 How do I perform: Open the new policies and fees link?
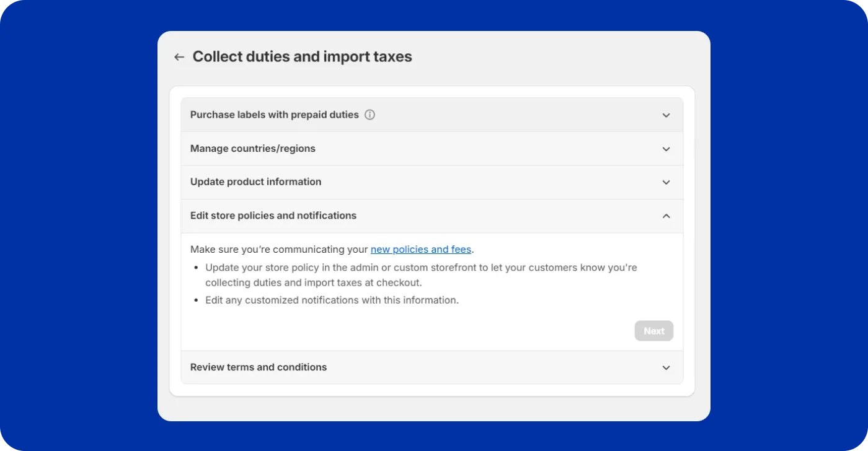420,250
